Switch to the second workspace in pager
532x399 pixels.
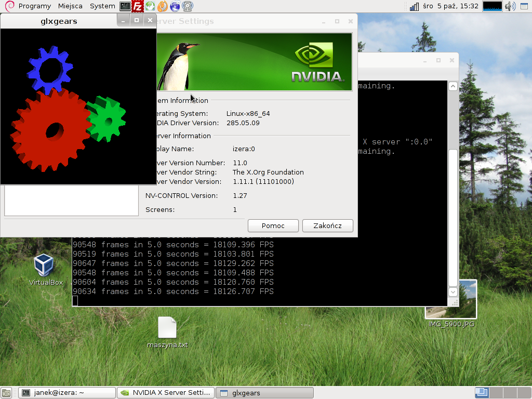(496, 393)
